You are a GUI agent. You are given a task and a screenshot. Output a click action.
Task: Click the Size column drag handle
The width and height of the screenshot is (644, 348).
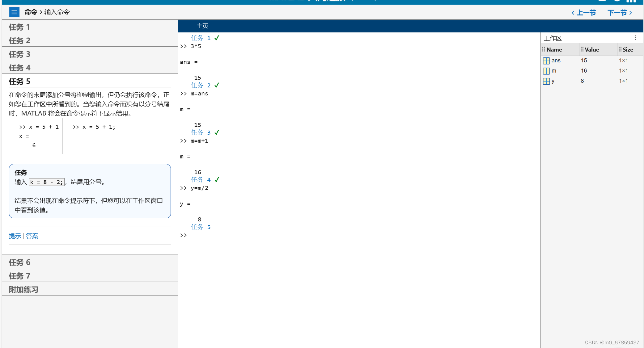point(620,49)
